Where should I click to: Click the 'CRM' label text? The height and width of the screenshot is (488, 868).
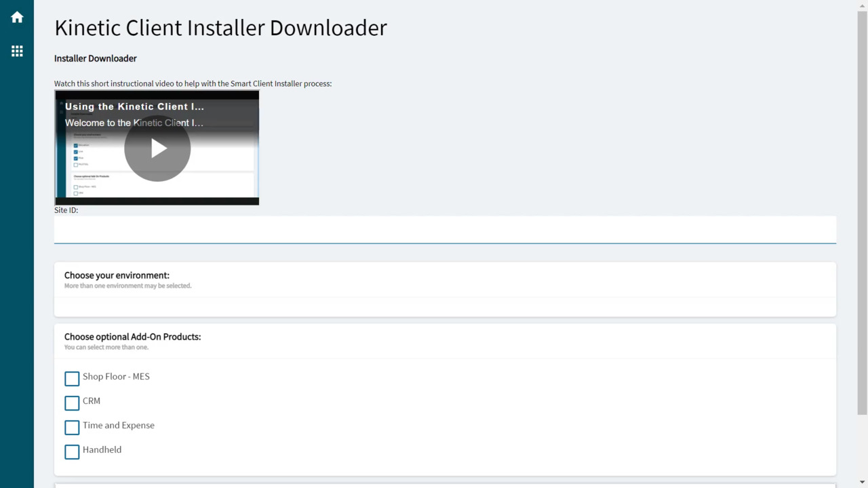point(92,401)
